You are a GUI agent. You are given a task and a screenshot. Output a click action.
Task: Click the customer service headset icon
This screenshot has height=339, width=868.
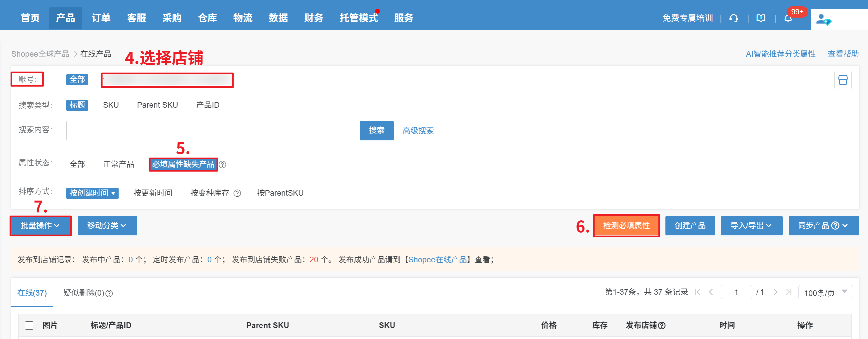click(x=734, y=18)
